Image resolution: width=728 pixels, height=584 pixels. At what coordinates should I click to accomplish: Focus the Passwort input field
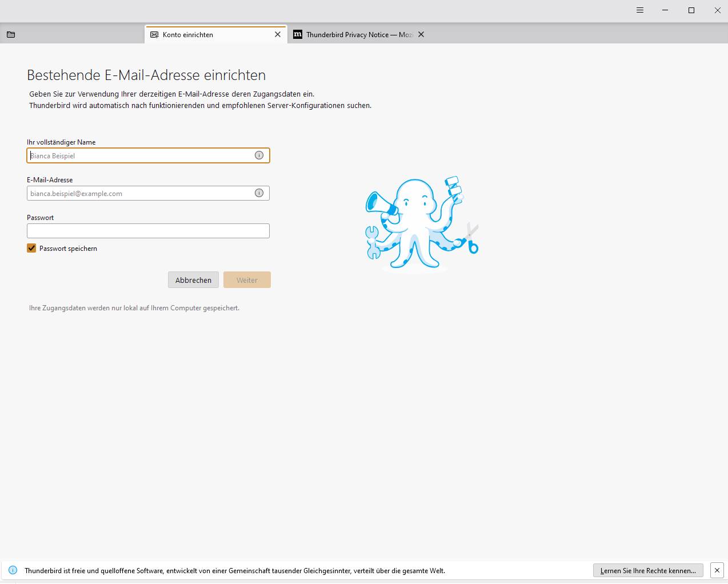[148, 231]
